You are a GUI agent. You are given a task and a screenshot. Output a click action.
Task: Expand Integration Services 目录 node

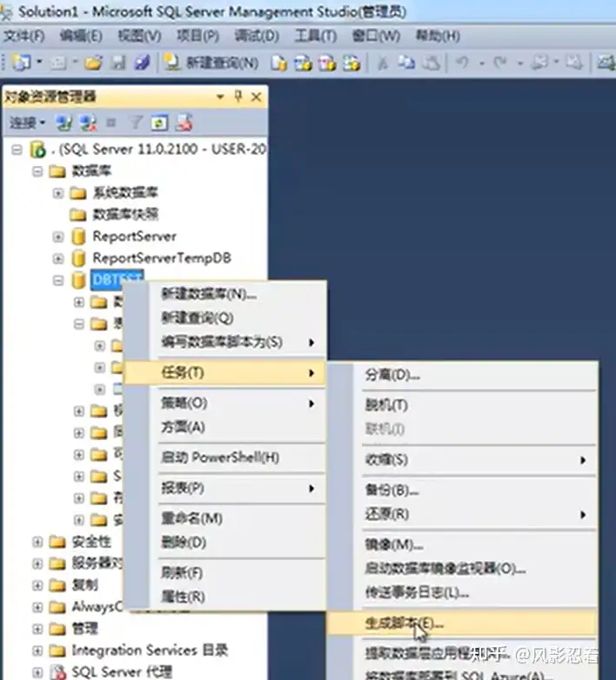37,650
